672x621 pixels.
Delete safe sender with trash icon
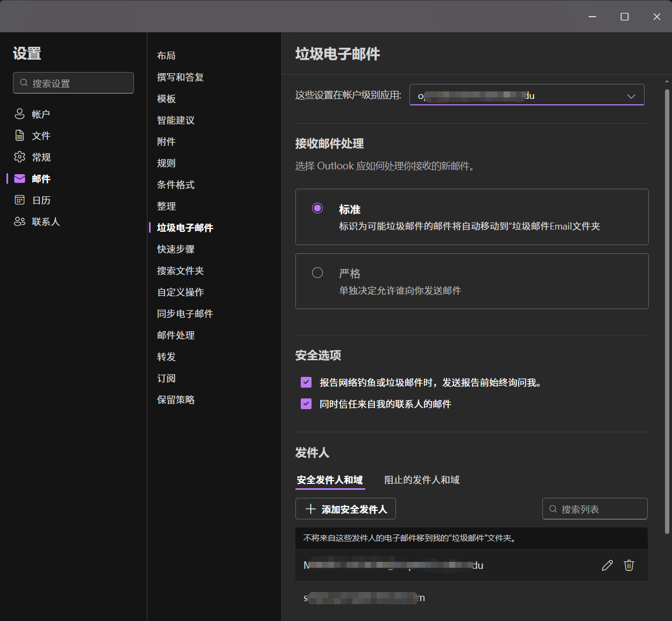tap(629, 565)
